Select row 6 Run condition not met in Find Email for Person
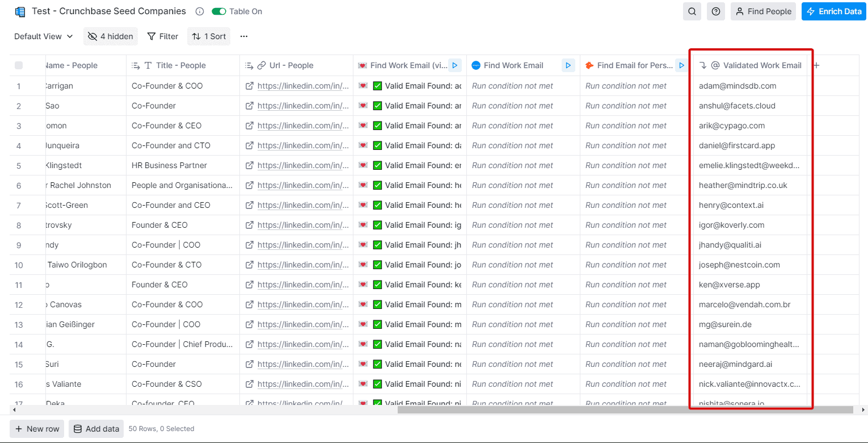The image size is (868, 443). pos(637,185)
